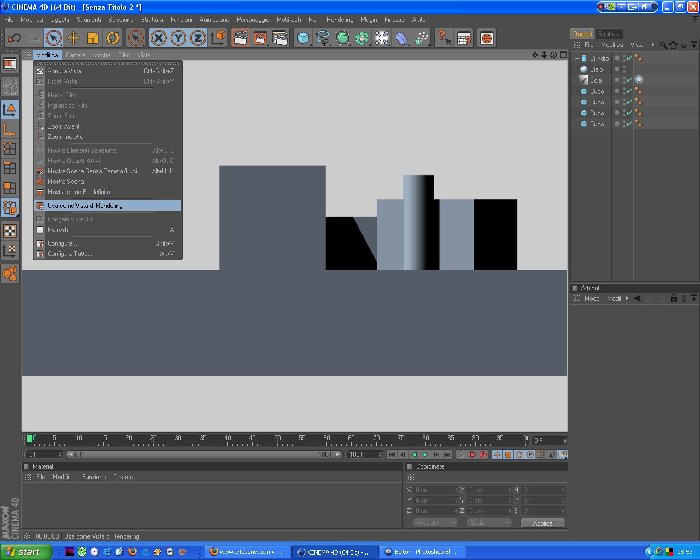Add a Cube primitive object
The width and height of the screenshot is (700, 560).
point(303,38)
